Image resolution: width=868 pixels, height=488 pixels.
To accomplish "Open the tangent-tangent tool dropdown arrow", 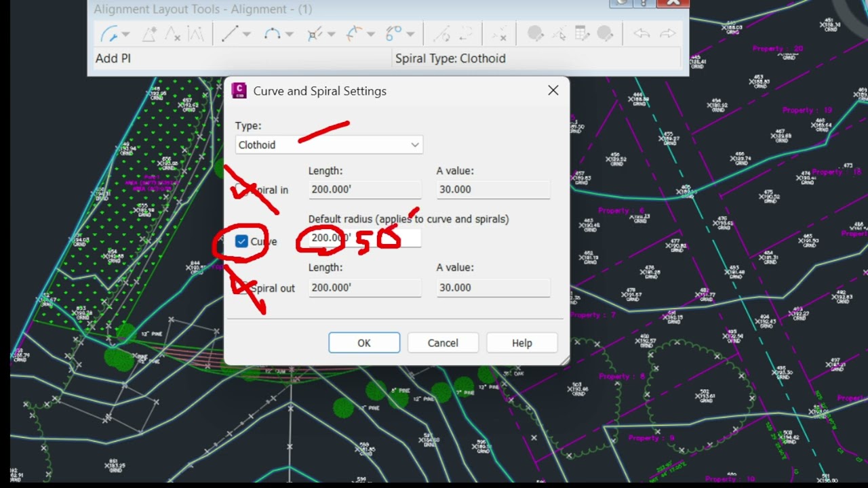I will (125, 34).
